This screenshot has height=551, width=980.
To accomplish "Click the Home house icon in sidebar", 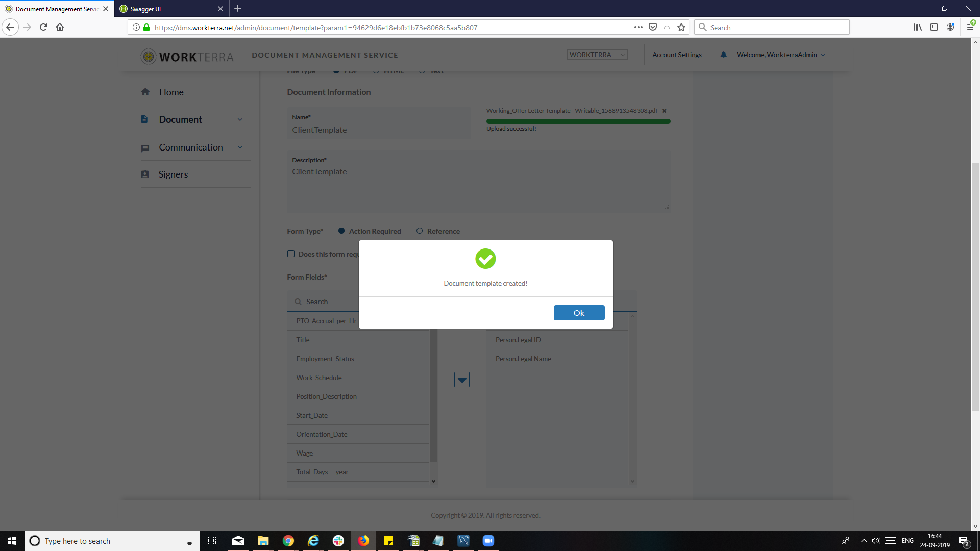I will point(145,92).
